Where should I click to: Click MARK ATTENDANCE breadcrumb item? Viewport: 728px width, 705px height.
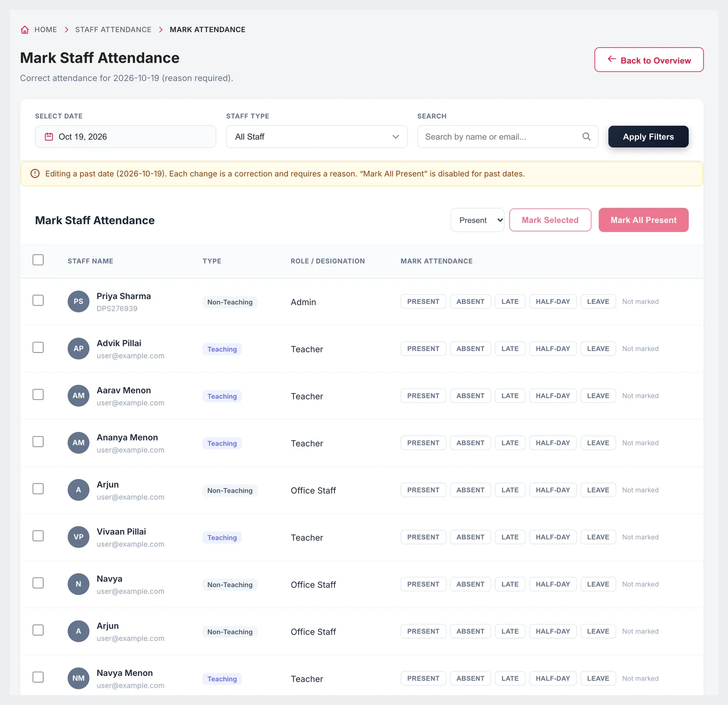(x=207, y=30)
